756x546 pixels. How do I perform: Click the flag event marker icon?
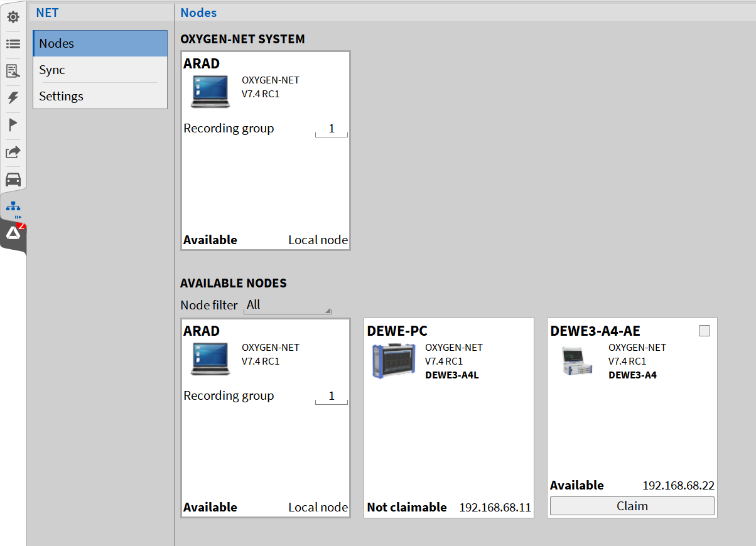(13, 125)
